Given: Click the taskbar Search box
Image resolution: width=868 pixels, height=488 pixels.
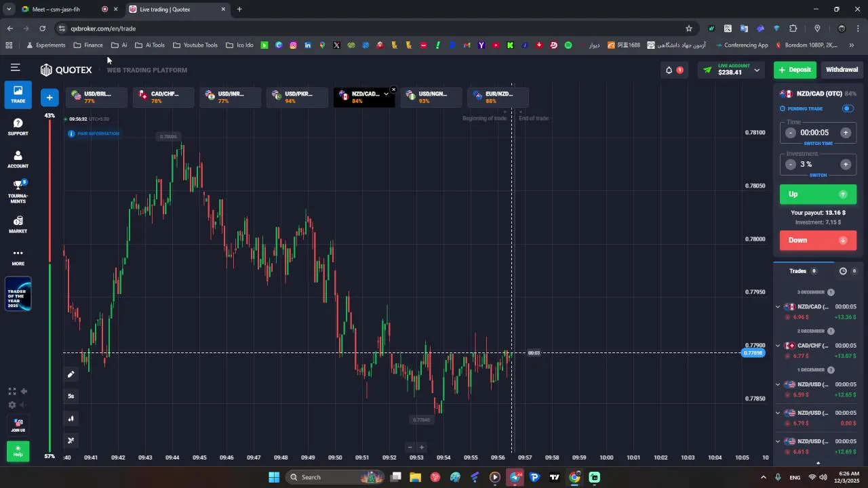Looking at the screenshot, I should 335,477.
